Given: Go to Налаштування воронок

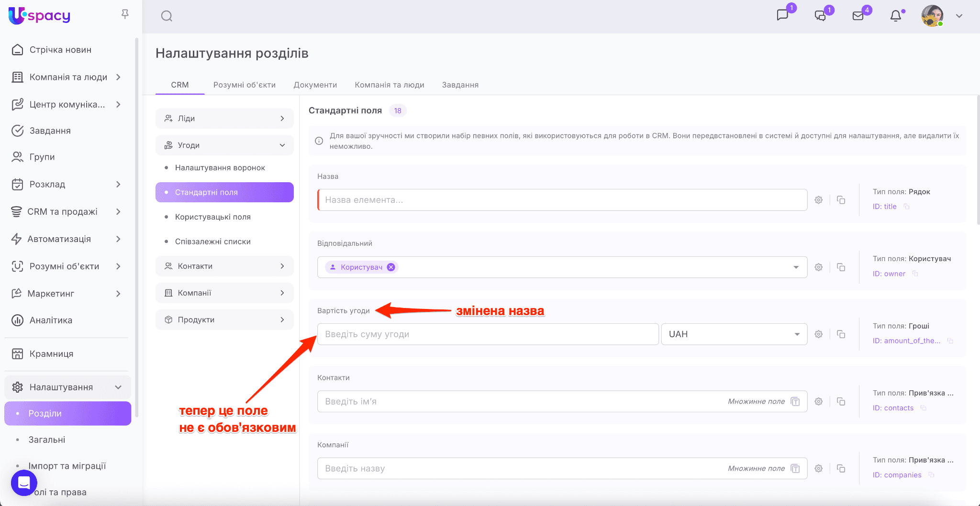Looking at the screenshot, I should coord(220,168).
